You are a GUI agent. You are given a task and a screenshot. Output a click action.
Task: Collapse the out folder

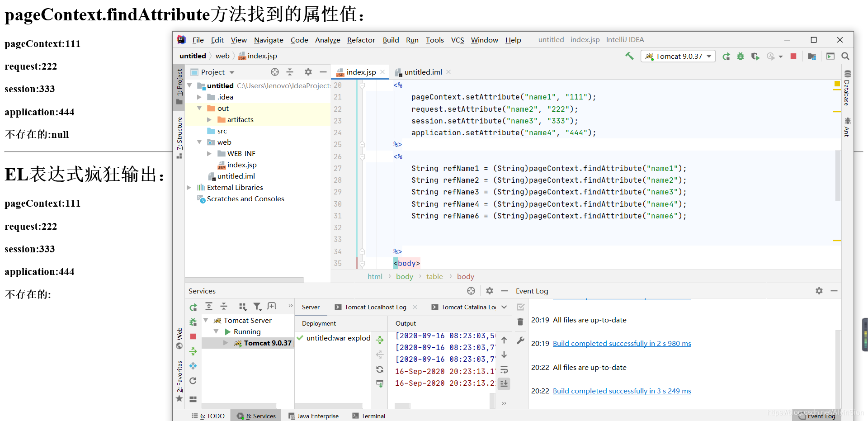199,109
